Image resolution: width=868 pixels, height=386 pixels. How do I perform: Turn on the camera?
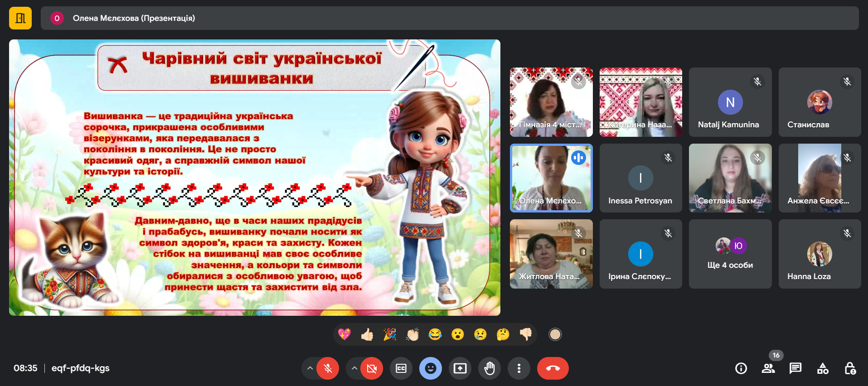372,368
